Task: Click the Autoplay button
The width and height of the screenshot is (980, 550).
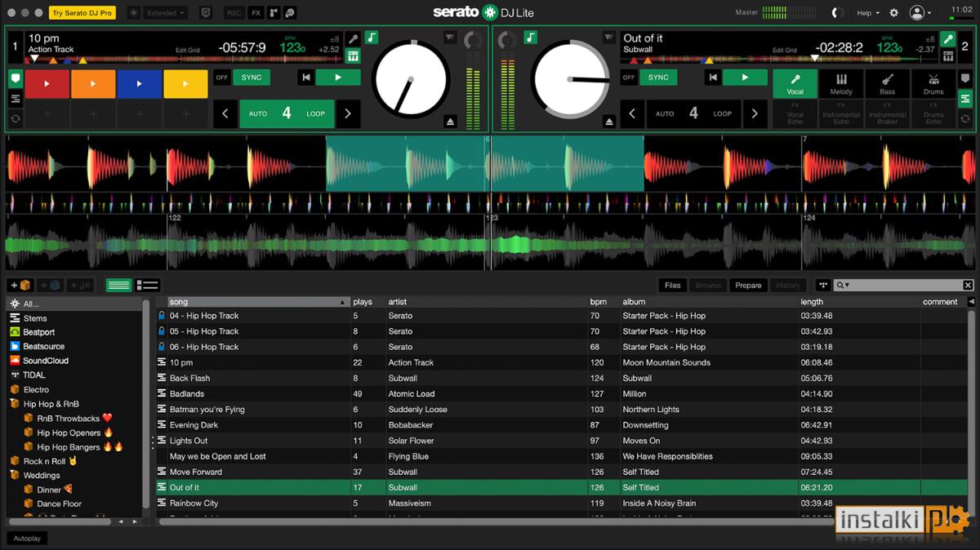Action: coord(27,539)
